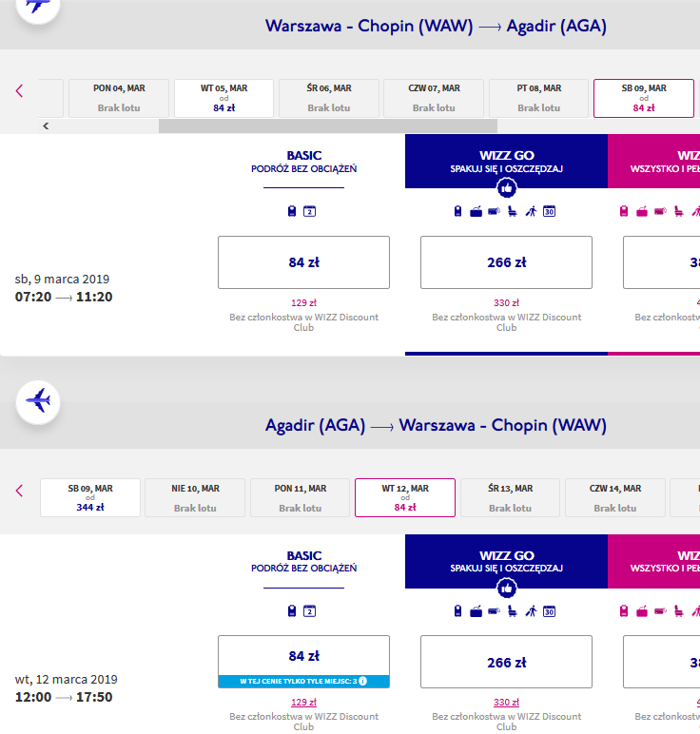Click return BASIC calendar 2 icon
Viewport: 700px width, 734px height.
coord(309,611)
